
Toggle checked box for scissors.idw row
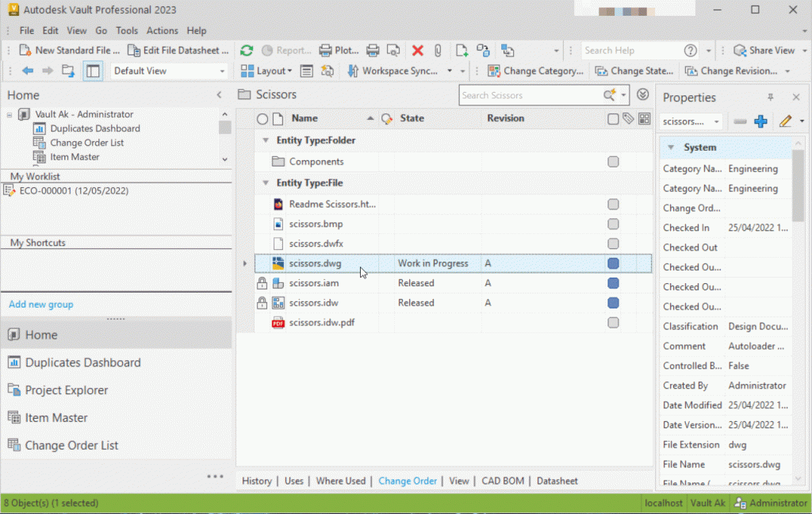coord(613,302)
